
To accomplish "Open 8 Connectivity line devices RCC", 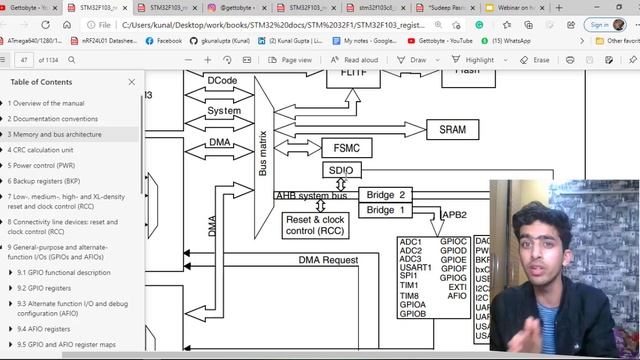I will pyautogui.click(x=62, y=227).
